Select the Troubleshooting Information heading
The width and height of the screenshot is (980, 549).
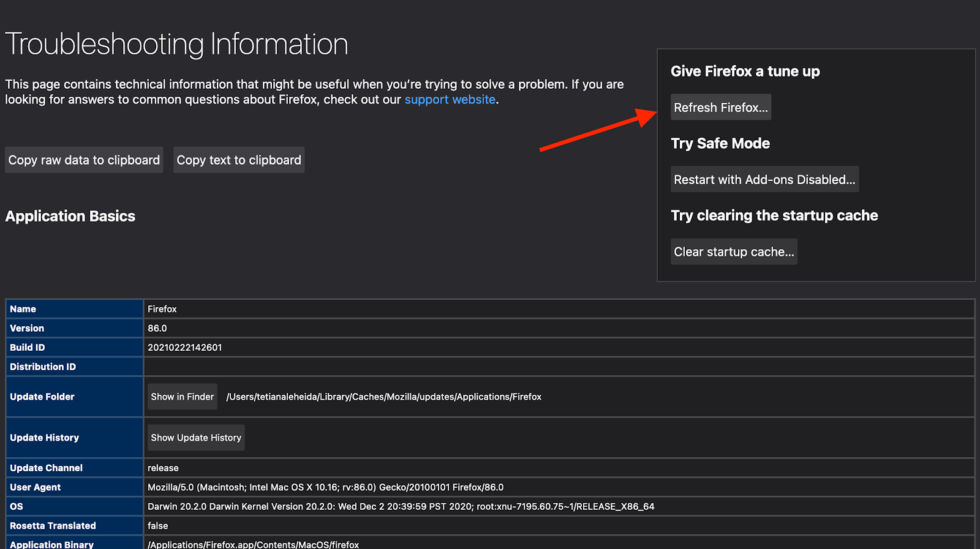click(176, 44)
